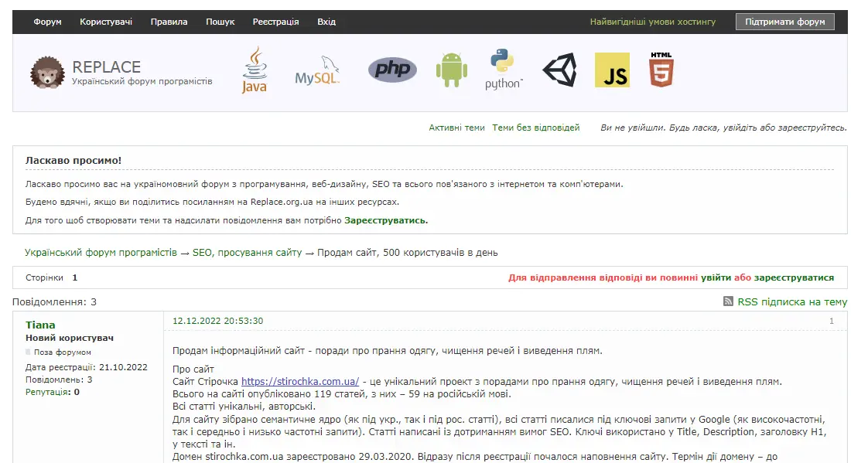Image resolution: width=868 pixels, height=463 pixels.
Task: Open Теми без відповідей link
Action: pos(536,128)
